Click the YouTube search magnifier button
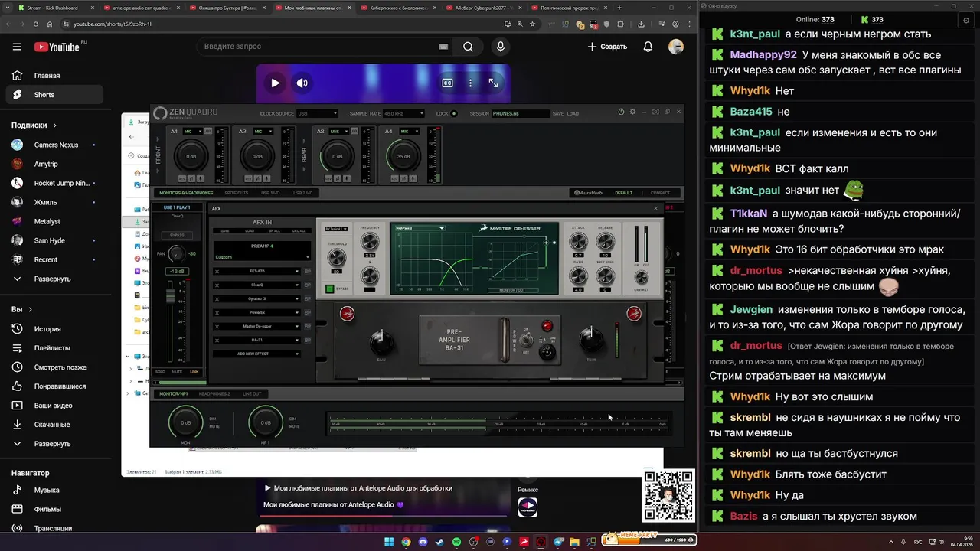 tap(468, 47)
